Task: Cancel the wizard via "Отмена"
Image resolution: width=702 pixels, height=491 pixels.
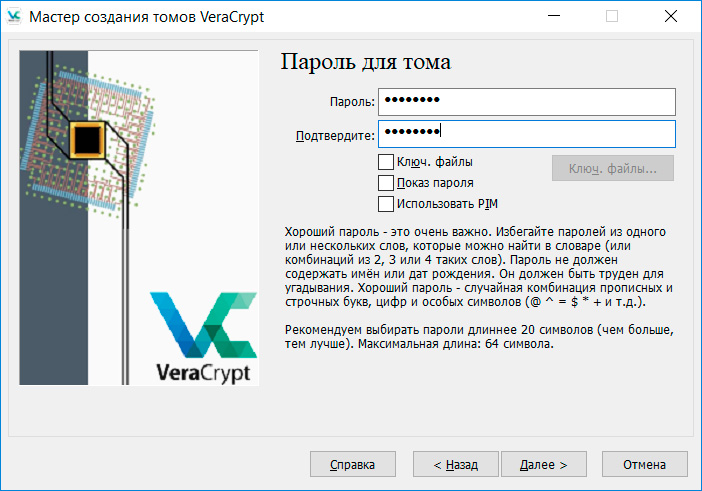Action: (644, 465)
